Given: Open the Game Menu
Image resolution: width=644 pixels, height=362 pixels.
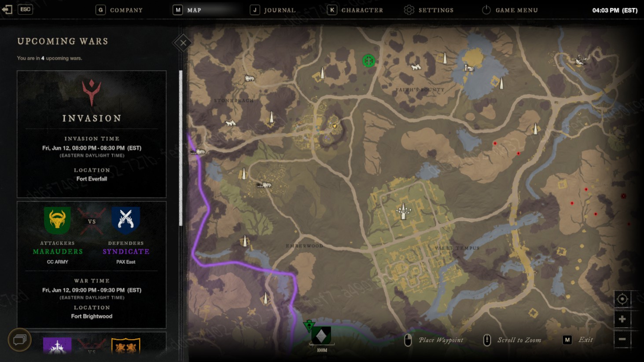Looking at the screenshot, I should (x=510, y=10).
